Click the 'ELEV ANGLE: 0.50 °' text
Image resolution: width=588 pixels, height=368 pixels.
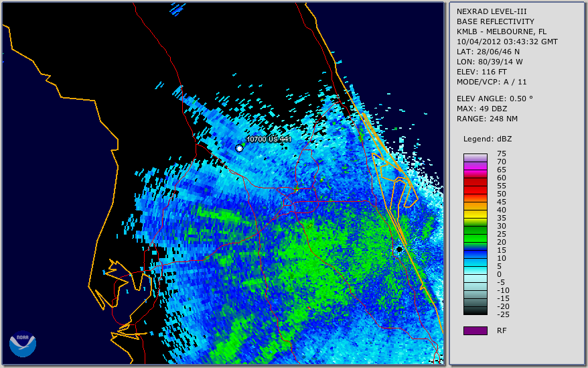(x=495, y=99)
